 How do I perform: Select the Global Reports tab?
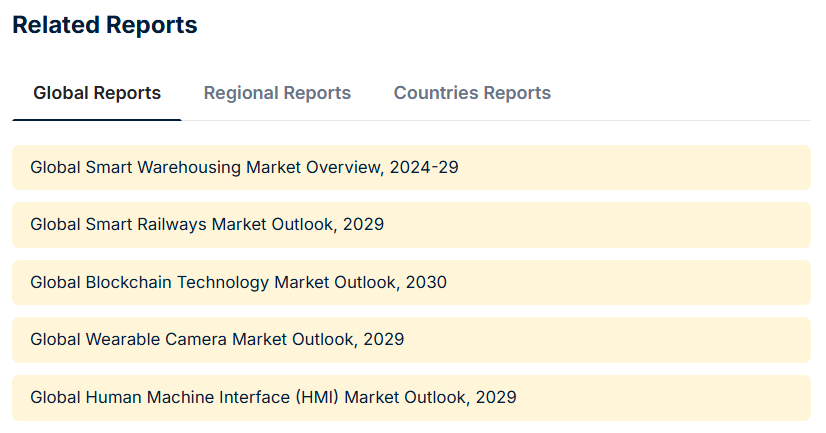97,93
